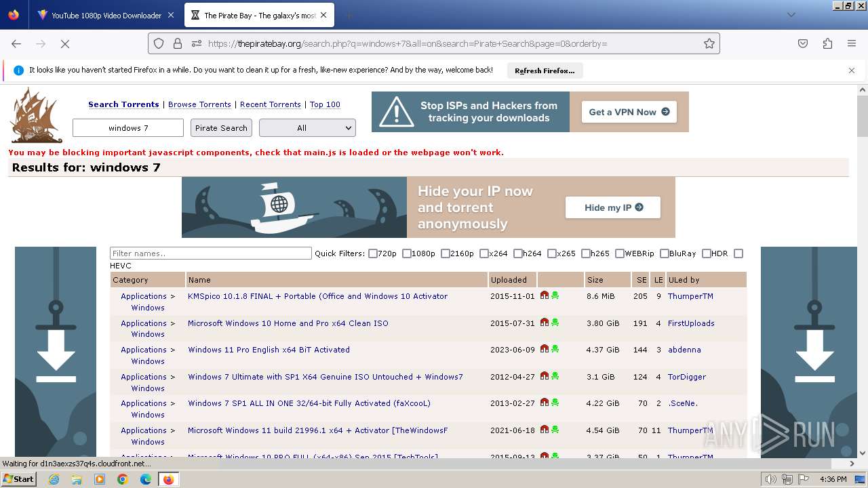The image size is (868, 488).
Task: Open the All category dropdown
Action: coord(307,127)
